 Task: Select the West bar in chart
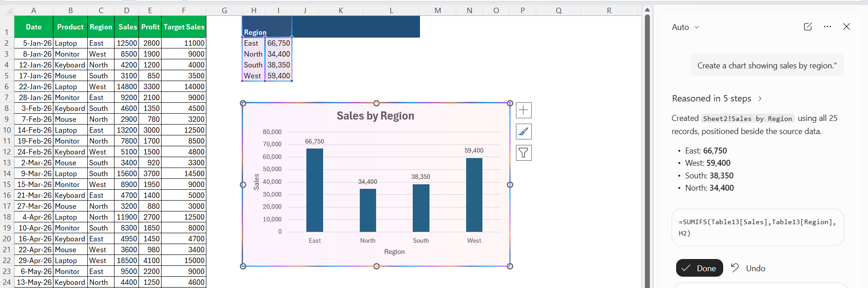[x=474, y=195]
